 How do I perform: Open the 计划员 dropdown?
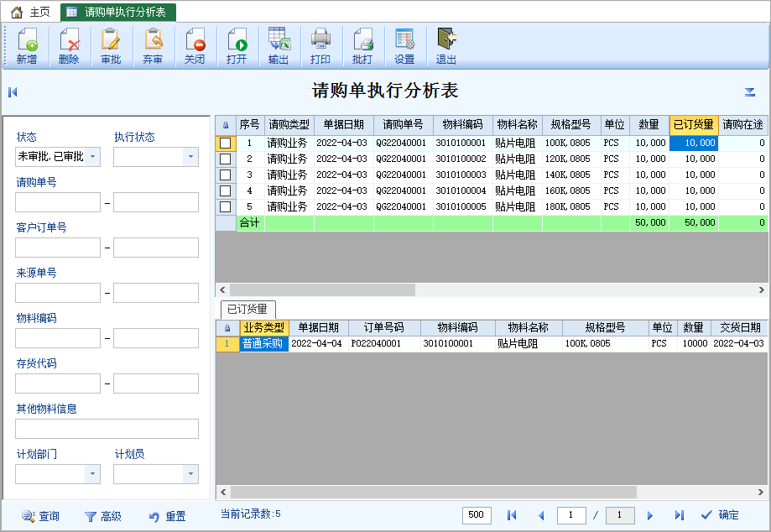coord(190,474)
